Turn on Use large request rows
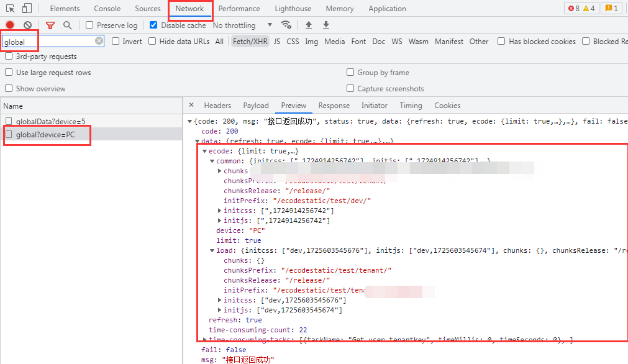This screenshot has width=628, height=364. click(x=9, y=73)
